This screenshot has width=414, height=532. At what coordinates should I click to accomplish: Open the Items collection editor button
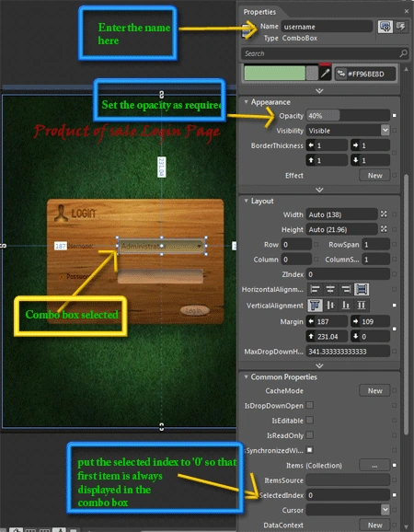pyautogui.click(x=374, y=465)
